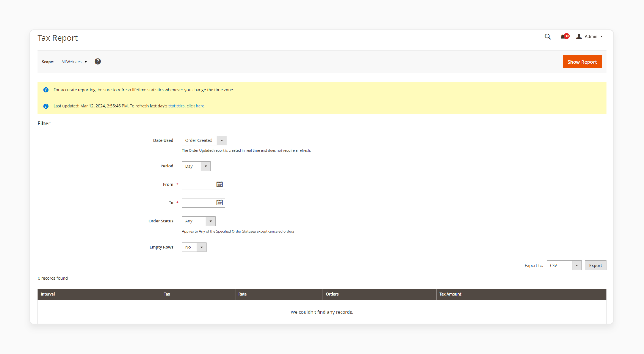Expand the Date Used dropdown
Image resolution: width=644 pixels, height=354 pixels.
coord(222,140)
